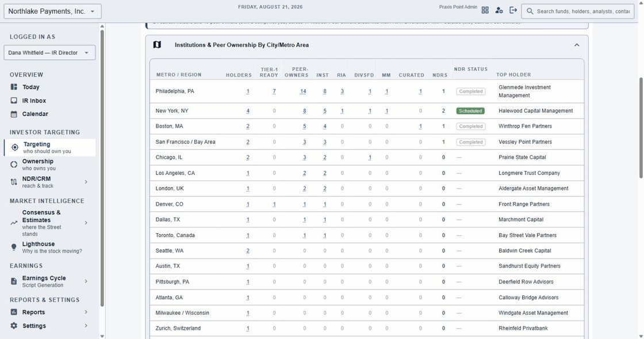Expand the Earnings Cycle chevron
The width and height of the screenshot is (644, 339).
[x=86, y=281]
